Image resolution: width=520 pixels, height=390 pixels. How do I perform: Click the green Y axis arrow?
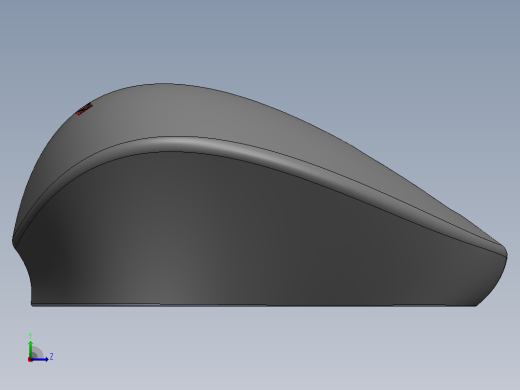tap(31, 349)
